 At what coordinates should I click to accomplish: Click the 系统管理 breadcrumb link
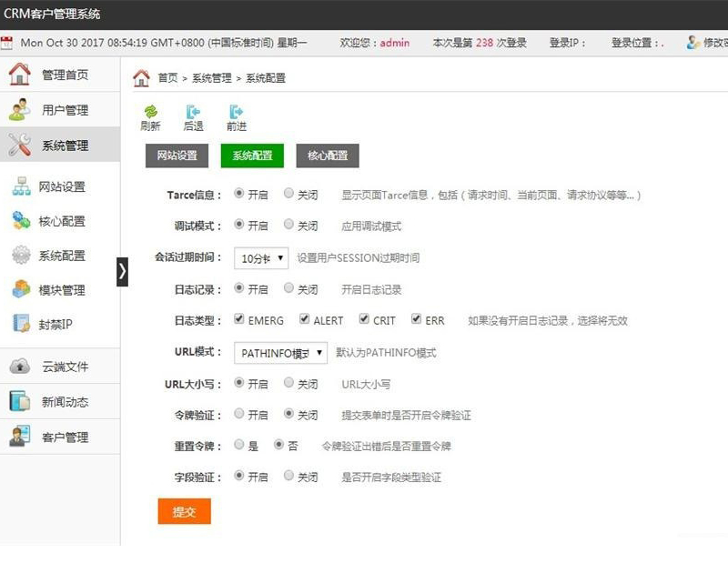point(211,78)
